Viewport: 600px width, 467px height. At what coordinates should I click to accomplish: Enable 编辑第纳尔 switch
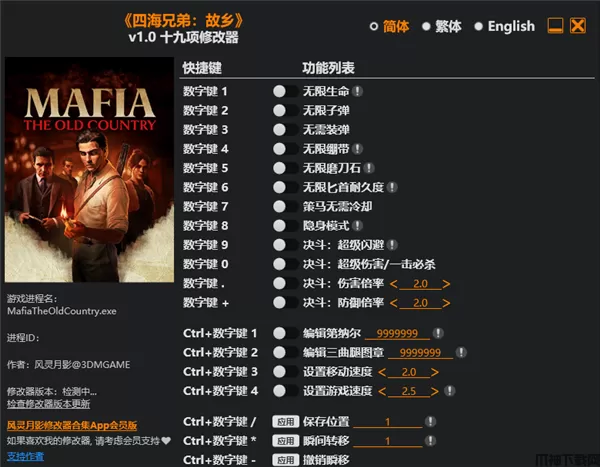coord(285,333)
